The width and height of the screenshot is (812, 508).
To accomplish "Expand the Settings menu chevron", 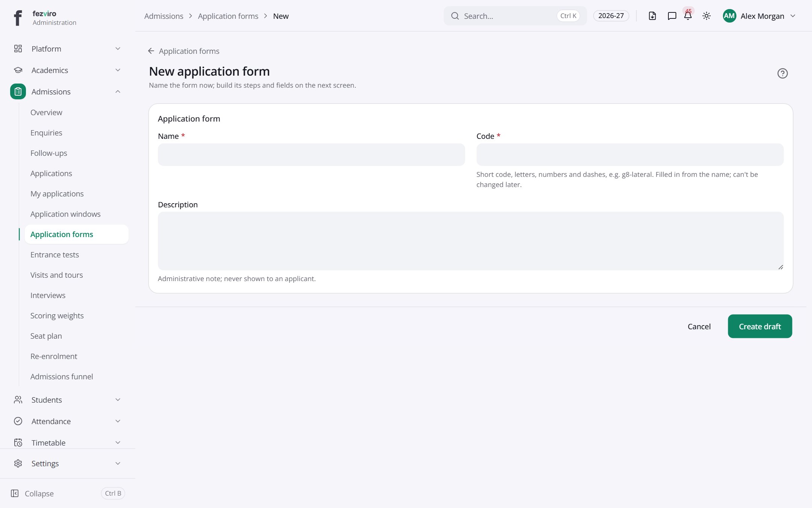I will pyautogui.click(x=118, y=463).
